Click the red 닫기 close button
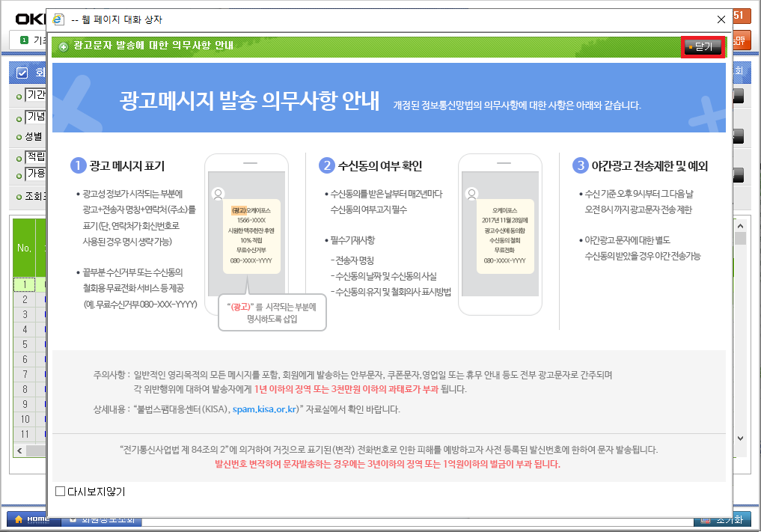The image size is (761, 532). tap(703, 46)
